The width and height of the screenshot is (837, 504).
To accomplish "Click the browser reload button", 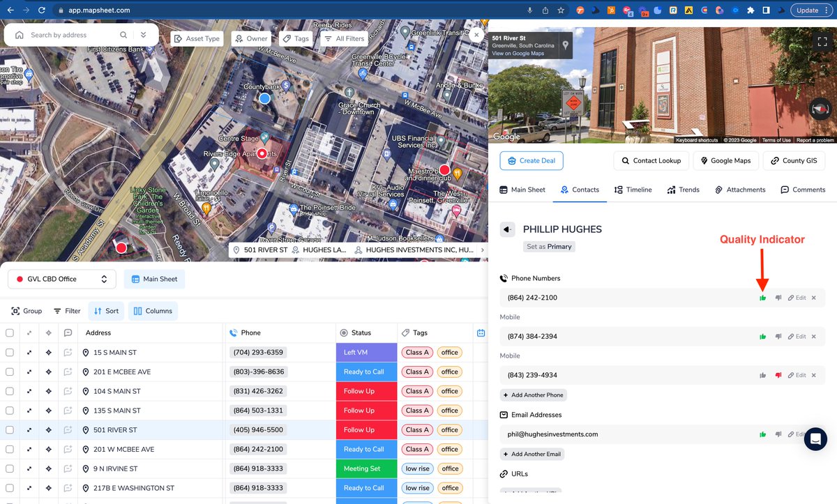I will pyautogui.click(x=42, y=10).
